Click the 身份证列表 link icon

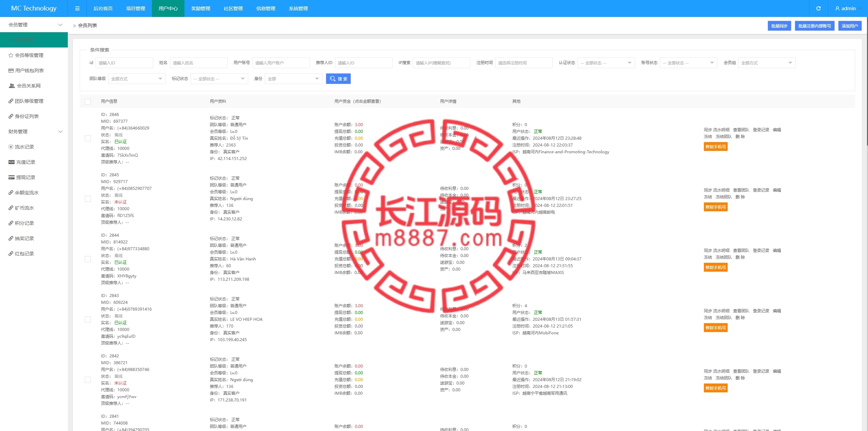[x=11, y=116]
